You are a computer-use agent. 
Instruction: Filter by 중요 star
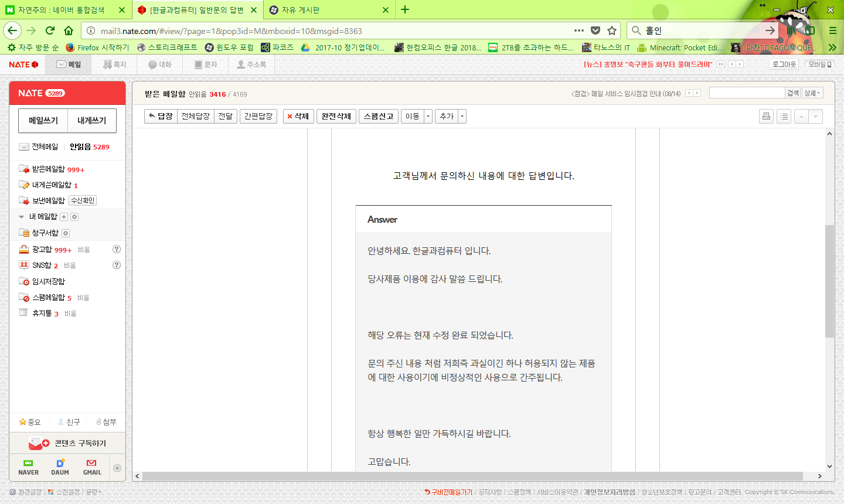[x=30, y=422]
